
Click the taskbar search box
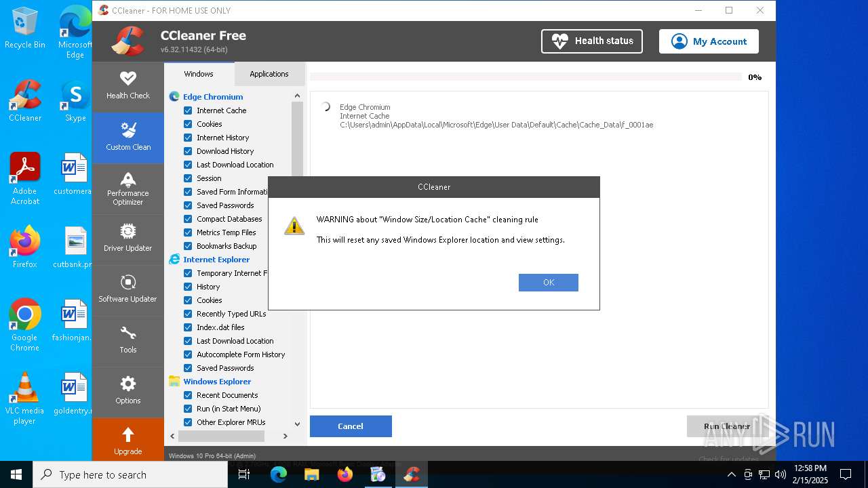click(x=130, y=474)
